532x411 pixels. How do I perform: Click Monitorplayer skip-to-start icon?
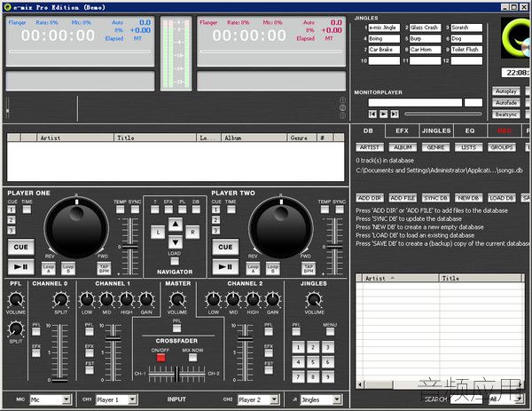coord(372,115)
